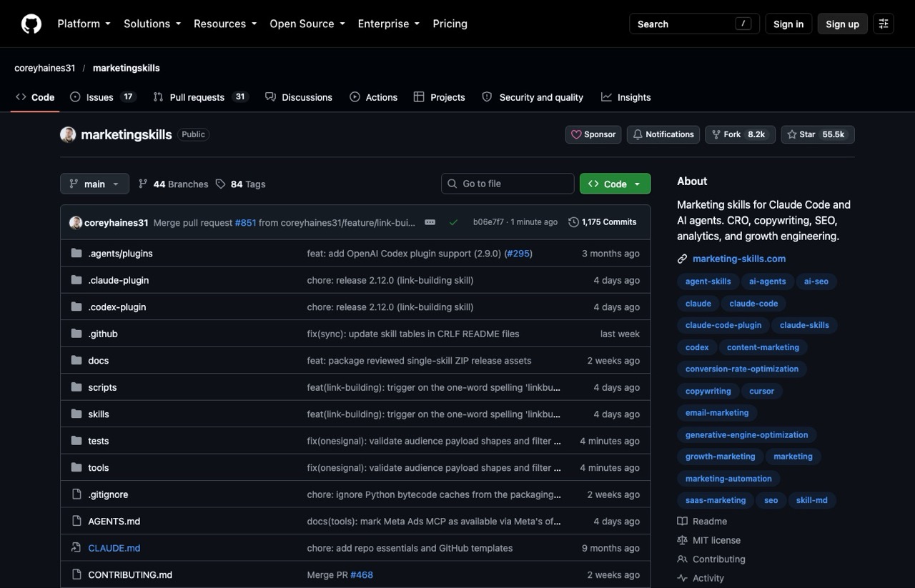View the 1,175 Commits history
This screenshot has height=588, width=915.
pyautogui.click(x=603, y=222)
